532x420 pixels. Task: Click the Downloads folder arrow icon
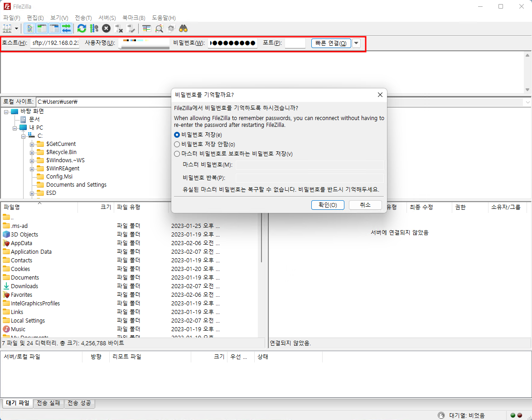pos(6,286)
